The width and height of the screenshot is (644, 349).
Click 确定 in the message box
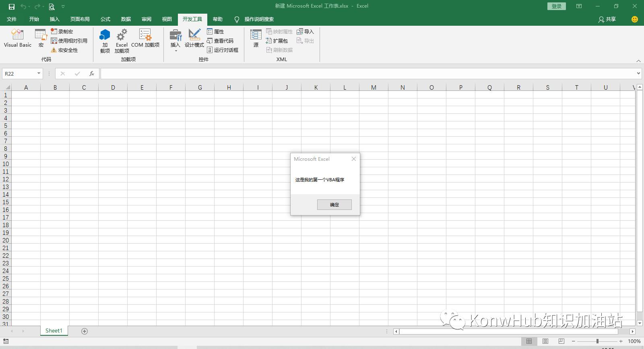coord(334,205)
